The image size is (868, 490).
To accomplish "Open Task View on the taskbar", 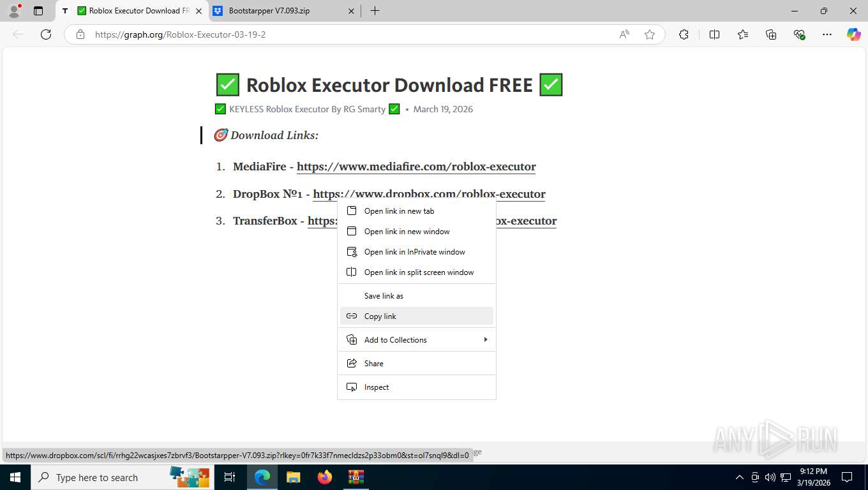I will click(x=230, y=477).
